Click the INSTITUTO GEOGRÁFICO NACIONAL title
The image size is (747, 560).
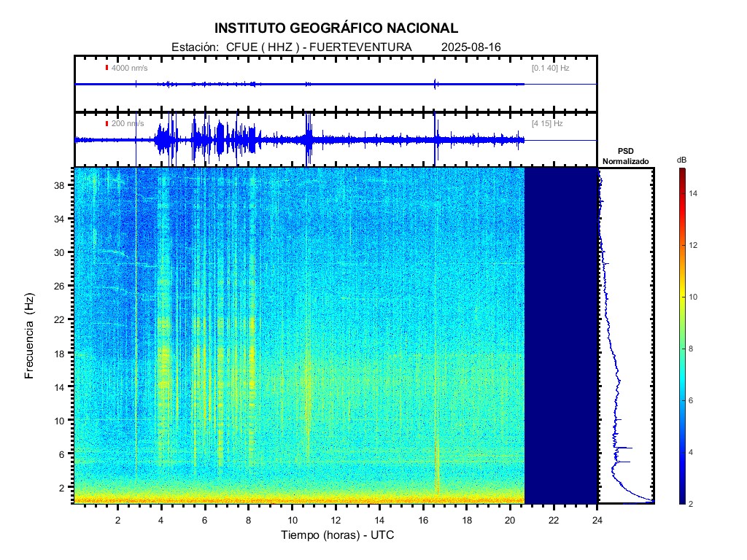[x=336, y=28]
